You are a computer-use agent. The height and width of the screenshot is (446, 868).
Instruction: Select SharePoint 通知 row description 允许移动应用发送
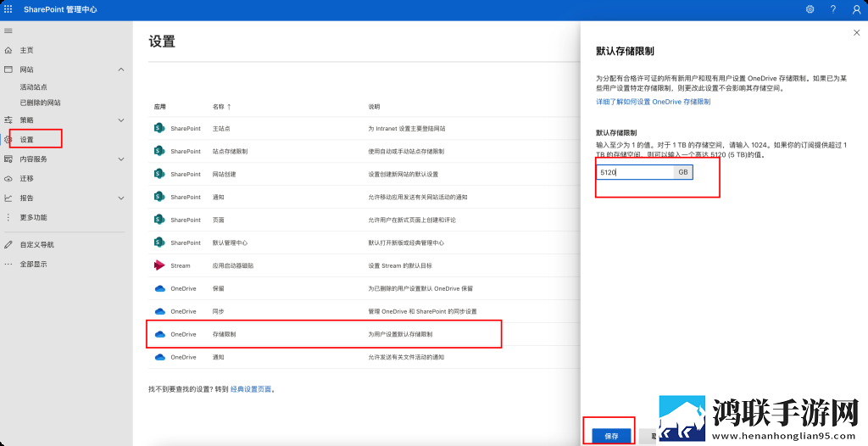(x=418, y=198)
